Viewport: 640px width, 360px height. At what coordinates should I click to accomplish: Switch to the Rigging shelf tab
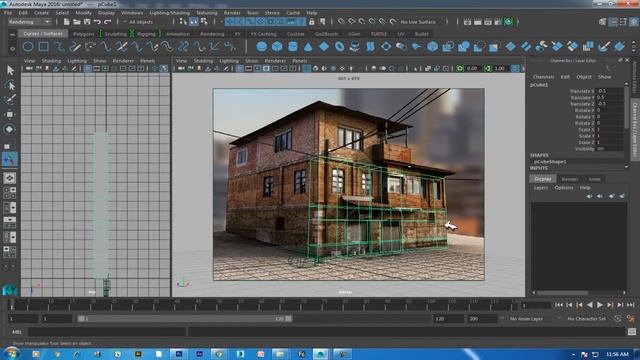tap(146, 34)
